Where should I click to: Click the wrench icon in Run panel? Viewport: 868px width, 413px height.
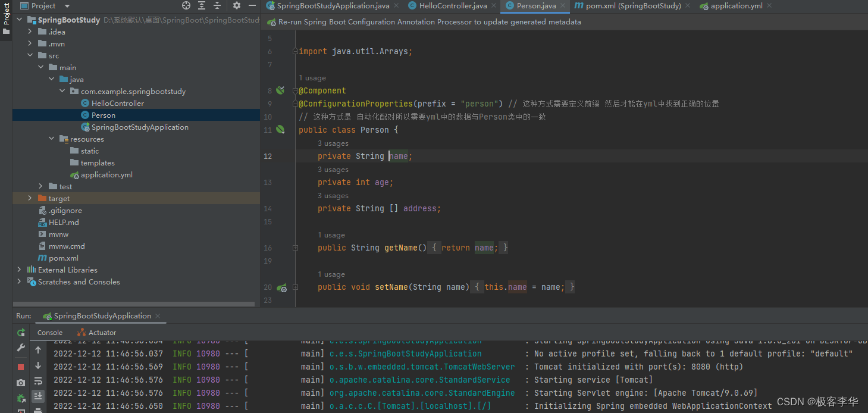coord(21,348)
